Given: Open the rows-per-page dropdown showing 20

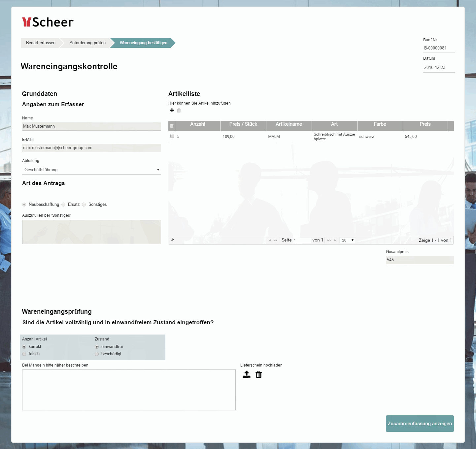Looking at the screenshot, I should pyautogui.click(x=348, y=240).
